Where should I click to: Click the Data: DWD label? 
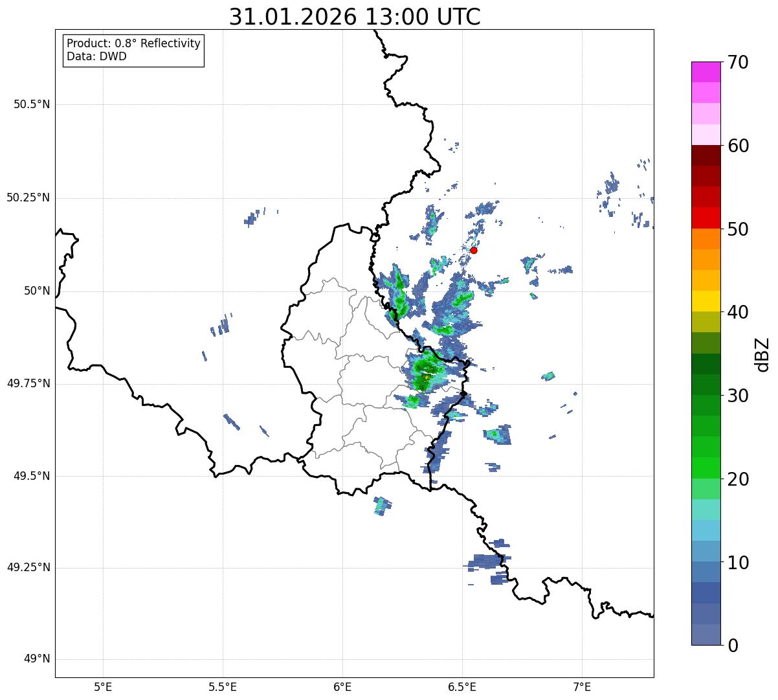coord(96,56)
